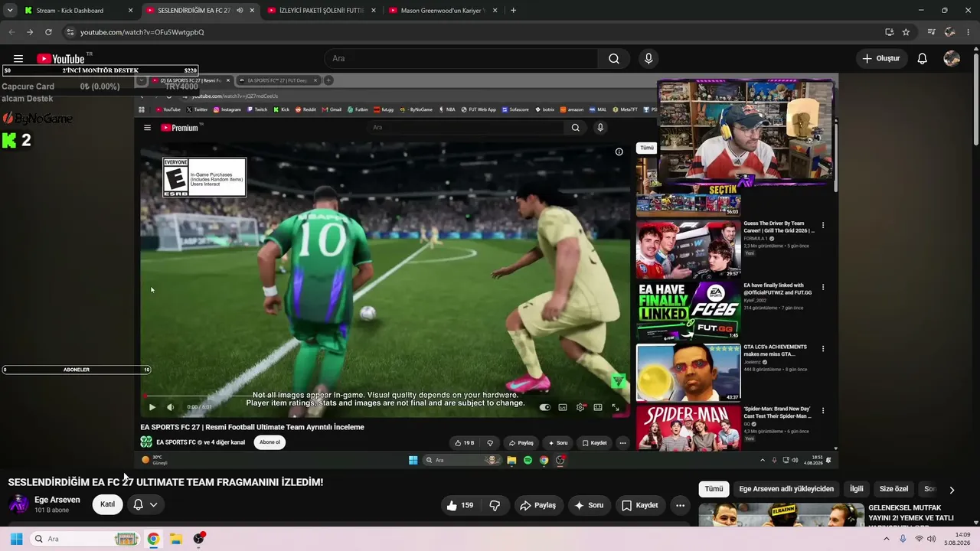Click the install app icon in the address bar

pyautogui.click(x=889, y=32)
